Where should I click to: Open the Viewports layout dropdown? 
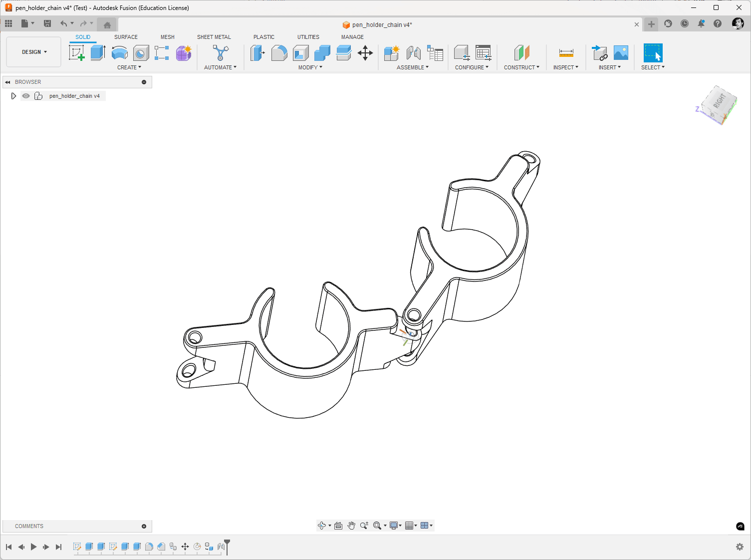click(x=427, y=526)
